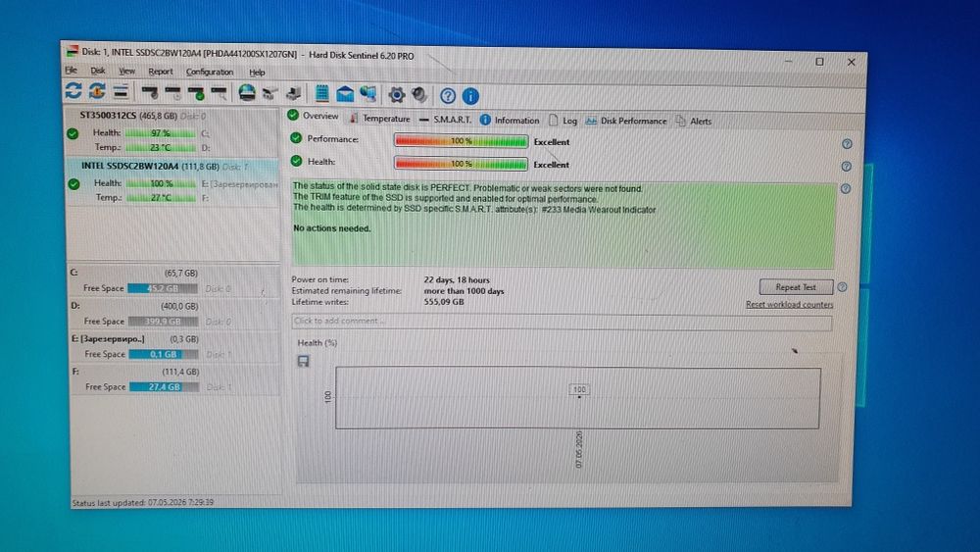This screenshot has height=552, width=980.
Task: Click the '555,09 GB' lifetime writes value
Action: point(444,302)
